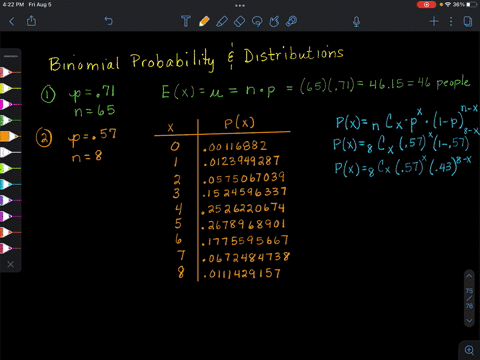Open the share export icon
The image size is (480, 360).
pos(31,21)
